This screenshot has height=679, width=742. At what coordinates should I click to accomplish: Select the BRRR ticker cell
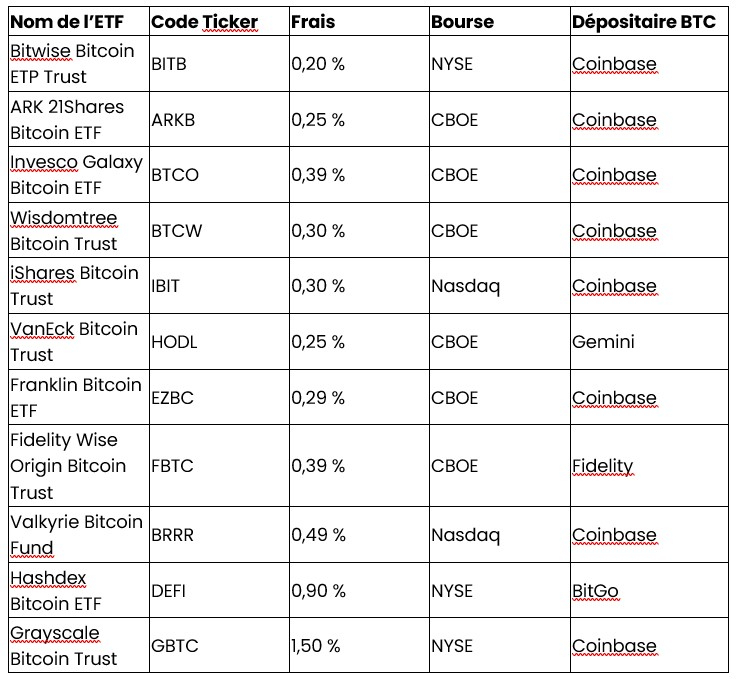point(172,535)
